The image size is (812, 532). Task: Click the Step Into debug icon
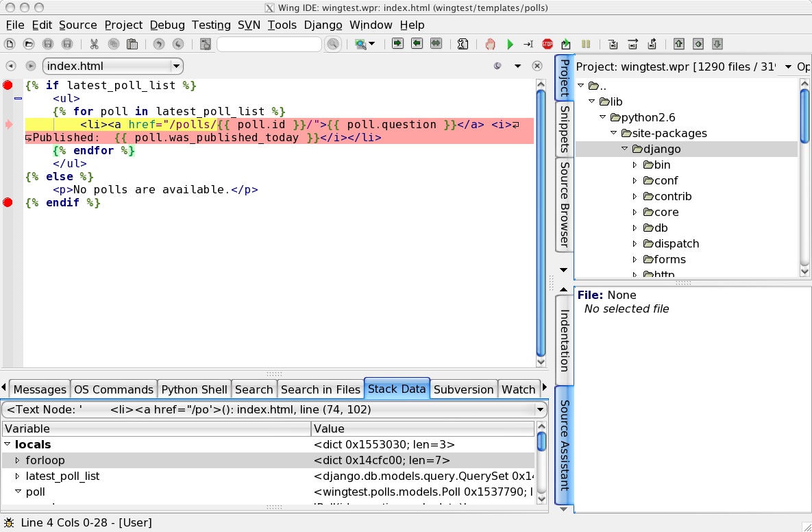pos(613,44)
